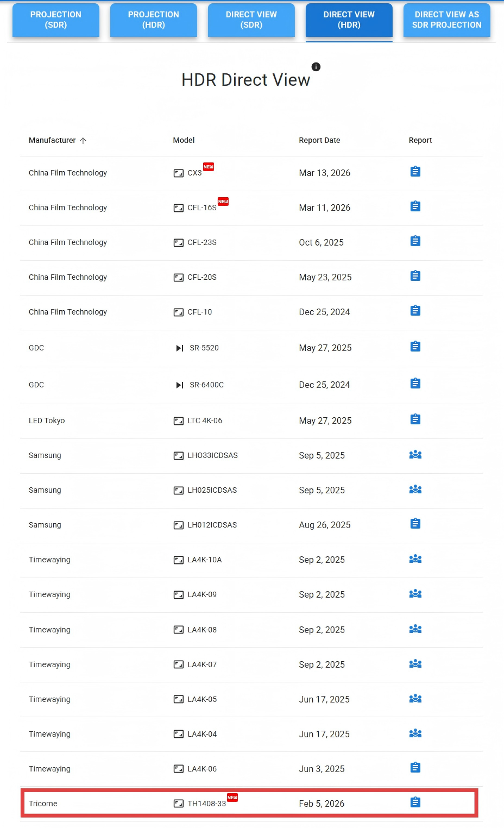
Task: Sort the table by Model column
Action: pyautogui.click(x=184, y=140)
